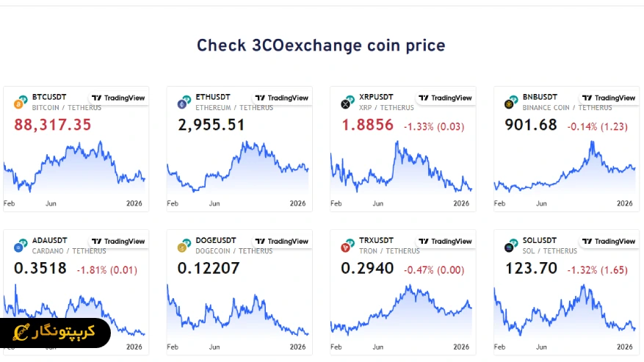Click the TRXUSDT price chart
Image resolution: width=644 pixels, height=362 pixels.
pyautogui.click(x=401, y=312)
